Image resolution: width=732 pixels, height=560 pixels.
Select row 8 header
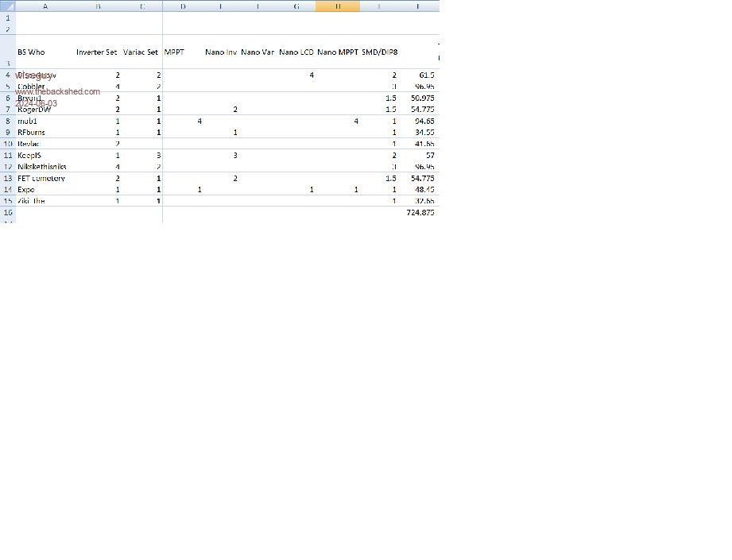(x=7, y=121)
